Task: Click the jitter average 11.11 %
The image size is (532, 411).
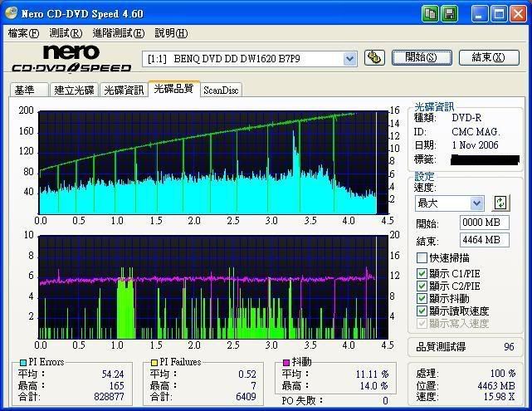Action: tap(372, 374)
